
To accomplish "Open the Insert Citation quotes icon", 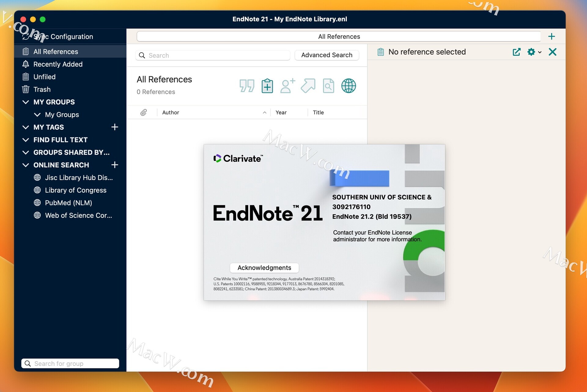I will pyautogui.click(x=247, y=86).
